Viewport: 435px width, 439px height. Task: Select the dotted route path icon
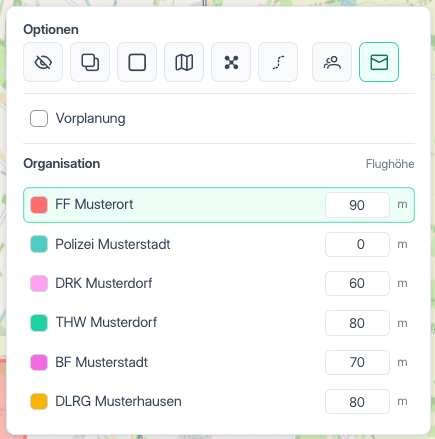pyautogui.click(x=278, y=62)
